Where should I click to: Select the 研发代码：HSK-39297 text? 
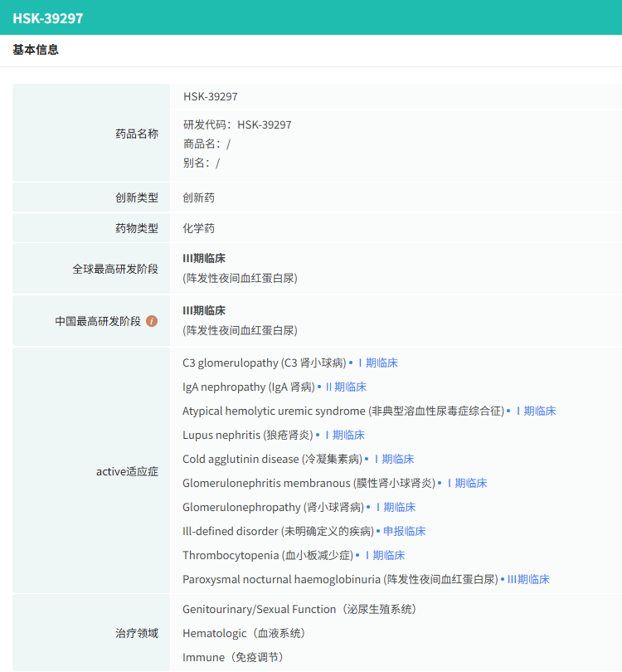(237, 124)
